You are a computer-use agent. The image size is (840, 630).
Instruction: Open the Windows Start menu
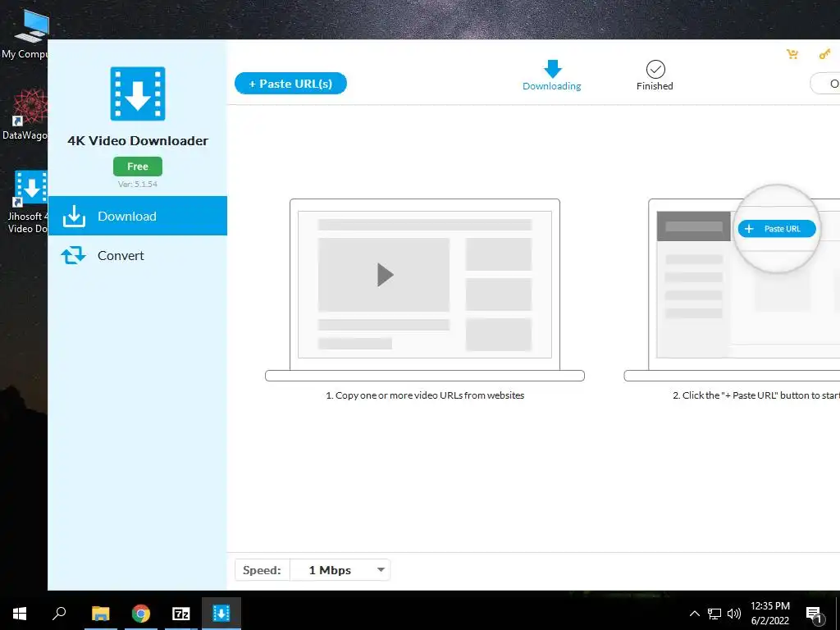click(x=20, y=614)
